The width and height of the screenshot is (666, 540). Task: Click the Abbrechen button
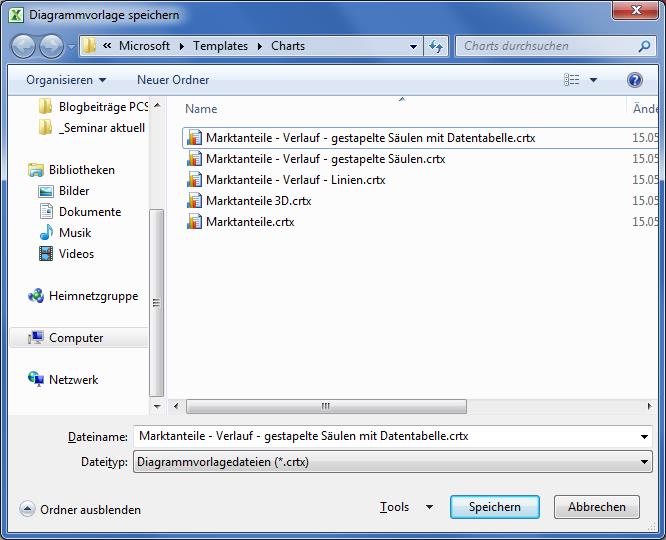click(597, 507)
